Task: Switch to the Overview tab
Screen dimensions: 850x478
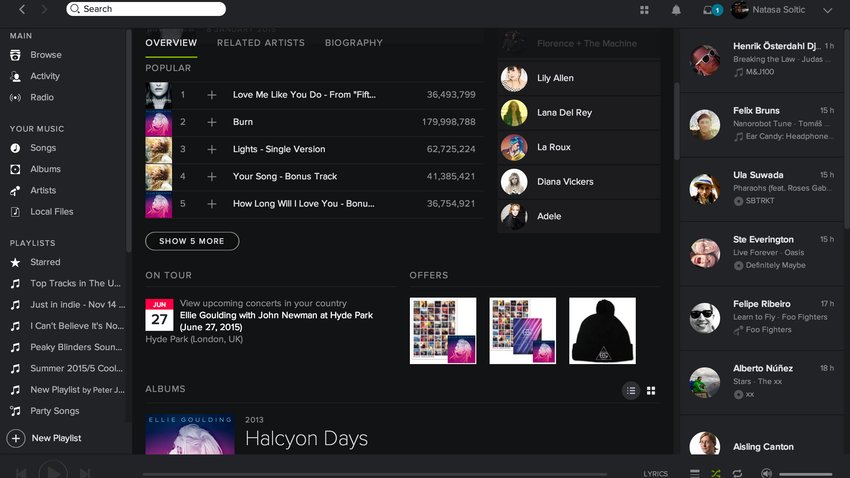Action: click(x=171, y=43)
